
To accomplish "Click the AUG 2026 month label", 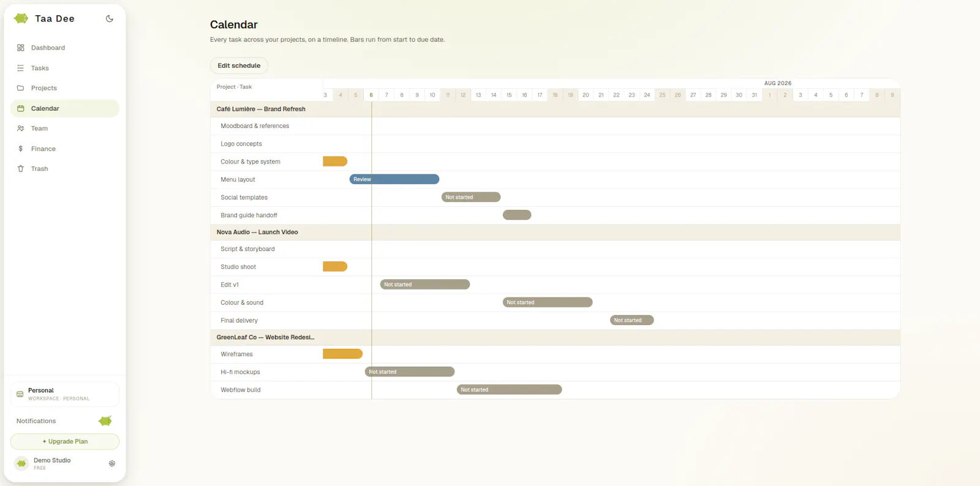I will tap(777, 83).
